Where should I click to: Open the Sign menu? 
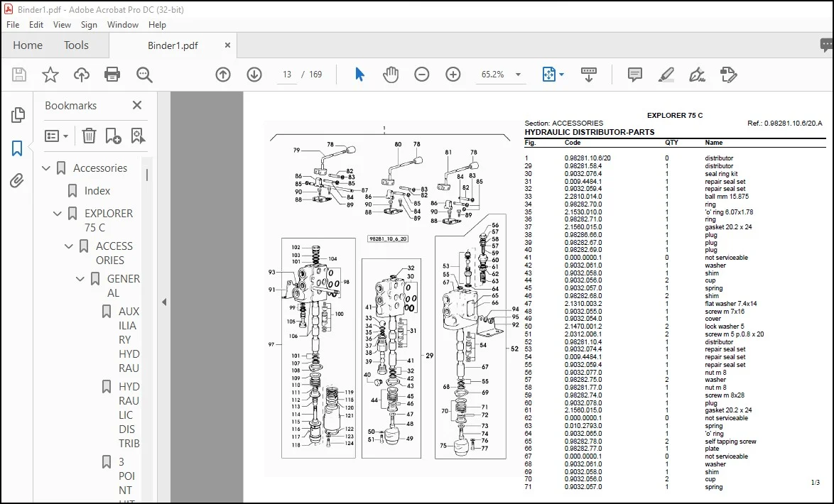tap(89, 25)
